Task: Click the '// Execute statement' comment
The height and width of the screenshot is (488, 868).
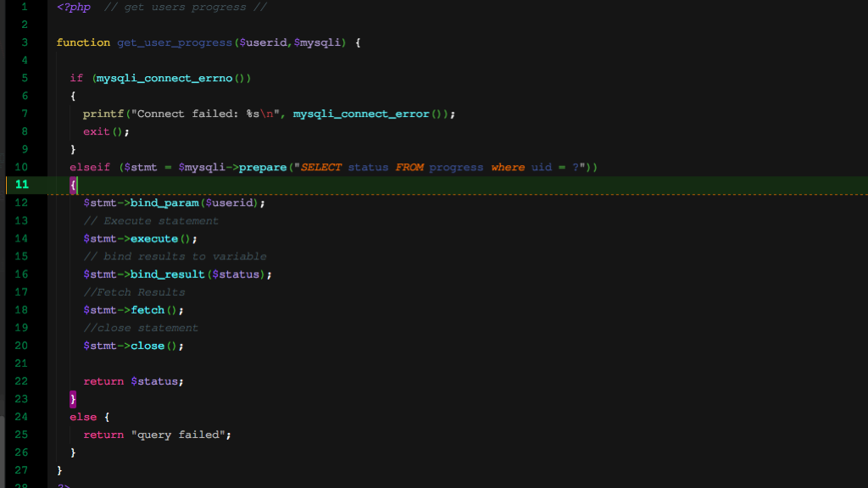Action: click(151, 221)
